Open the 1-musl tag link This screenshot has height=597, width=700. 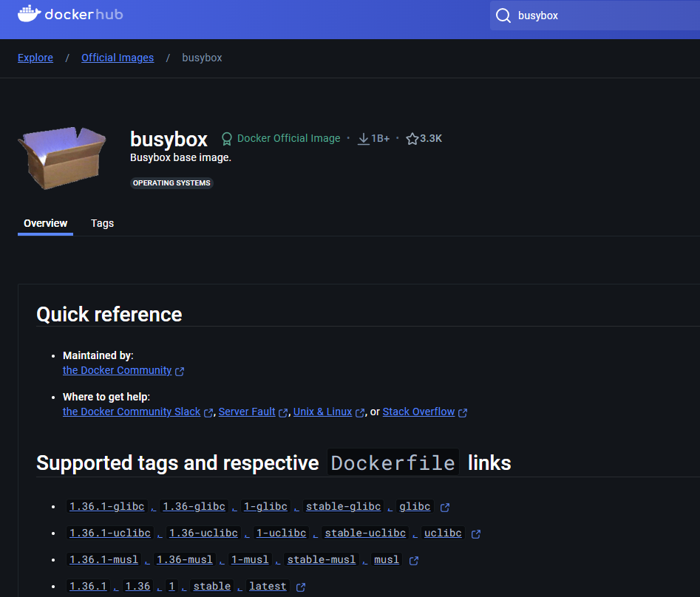pos(250,559)
